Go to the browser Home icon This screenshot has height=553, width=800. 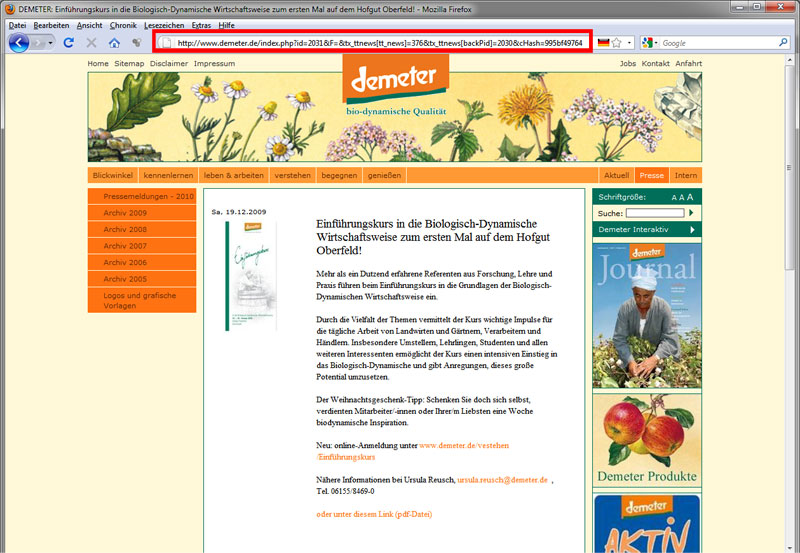(x=114, y=43)
